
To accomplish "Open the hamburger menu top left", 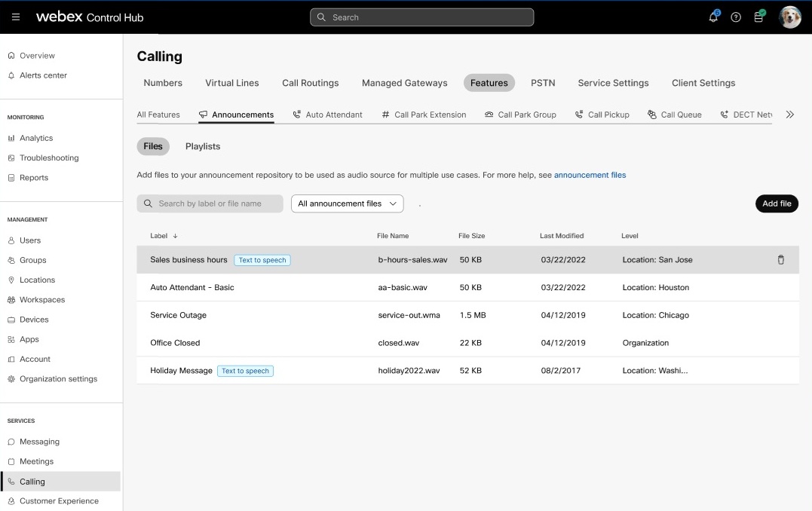I will [16, 17].
